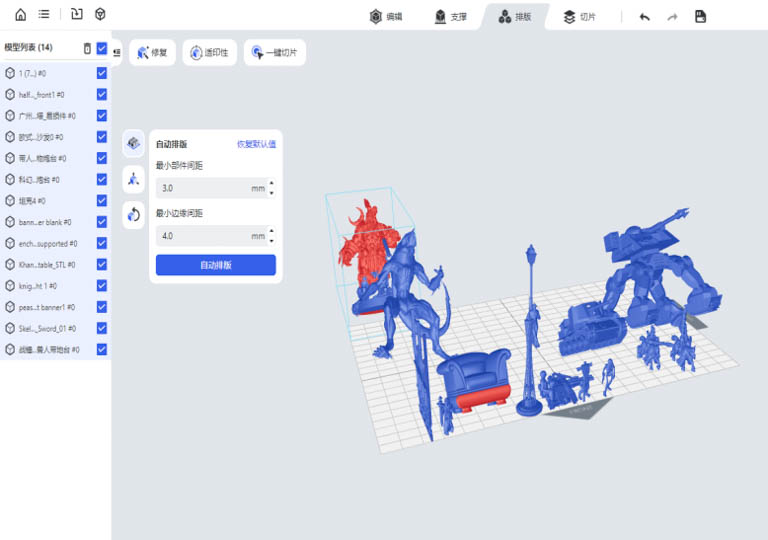Uncheck the 'half..._front1 #0' checkbox
The image size is (768, 540).
pos(102,94)
